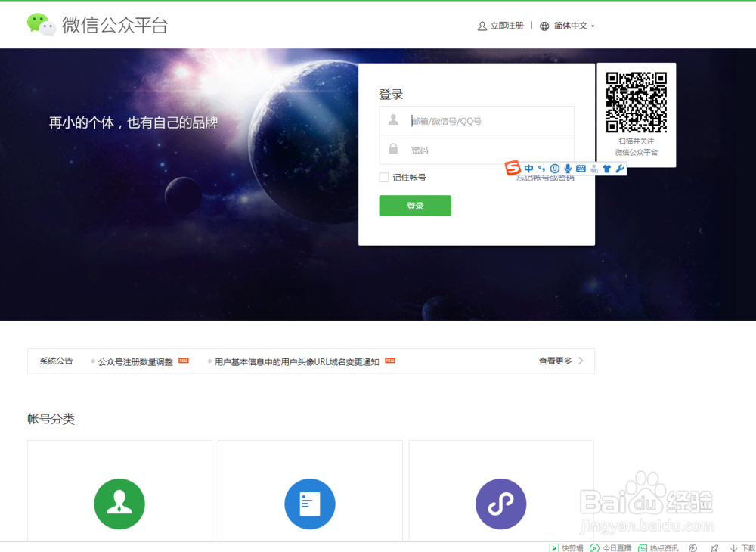
Task: Start voice input with the microphone icon
Action: (x=568, y=168)
